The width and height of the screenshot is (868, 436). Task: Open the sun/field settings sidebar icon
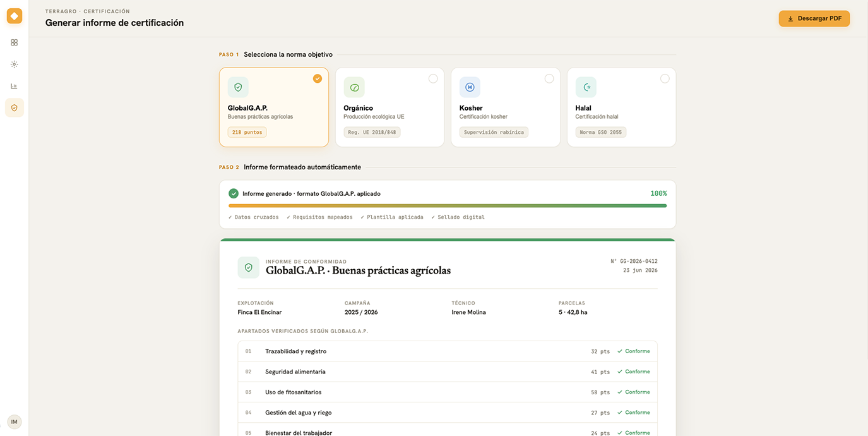(x=15, y=64)
